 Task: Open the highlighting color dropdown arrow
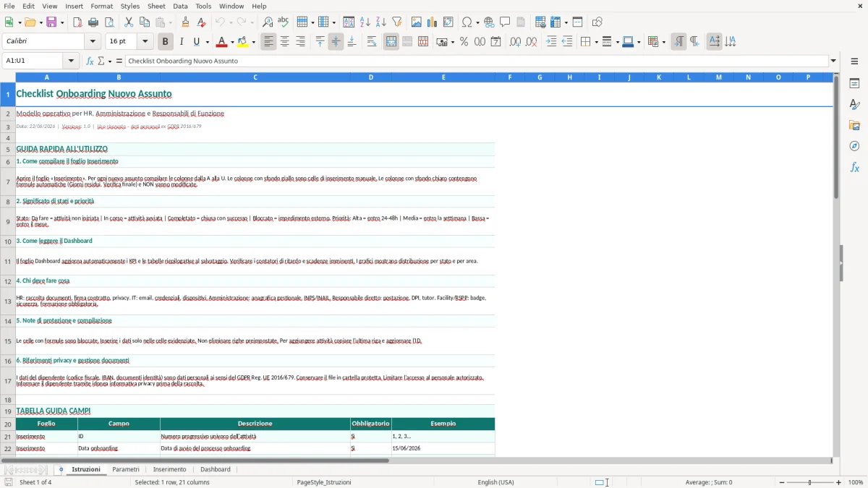[x=253, y=42]
